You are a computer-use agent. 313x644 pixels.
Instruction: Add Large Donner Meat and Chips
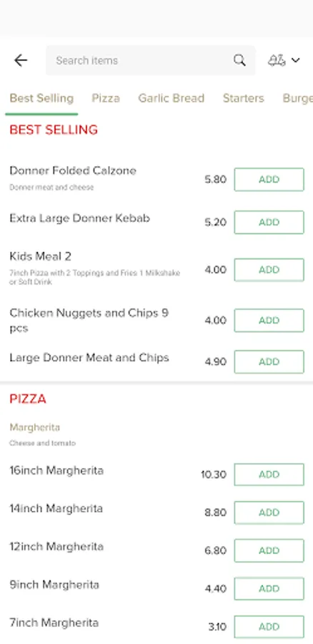269,362
